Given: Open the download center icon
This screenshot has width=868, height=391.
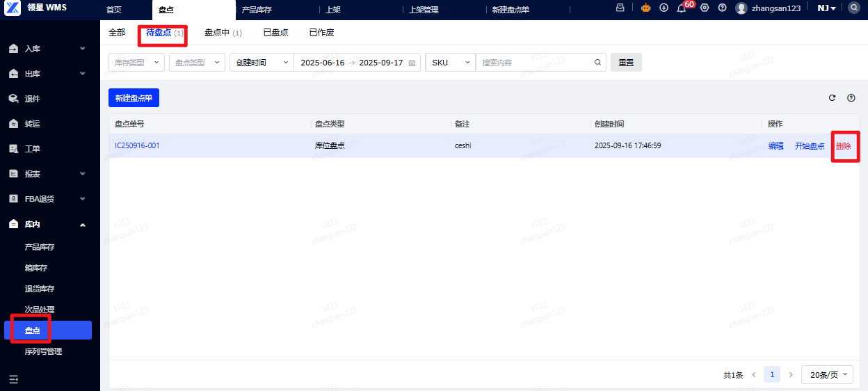Looking at the screenshot, I should click(x=664, y=8).
